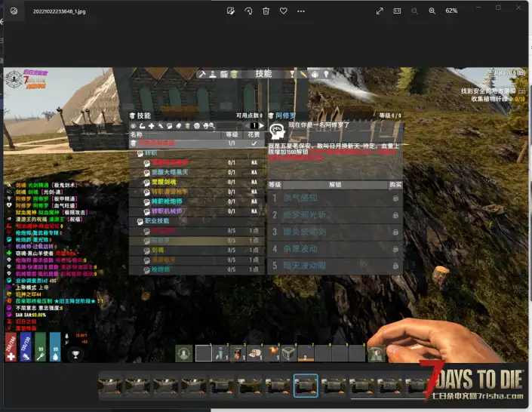Open the crafting hammer tab in the game menu
The width and height of the screenshot is (532, 412).
click(202, 74)
